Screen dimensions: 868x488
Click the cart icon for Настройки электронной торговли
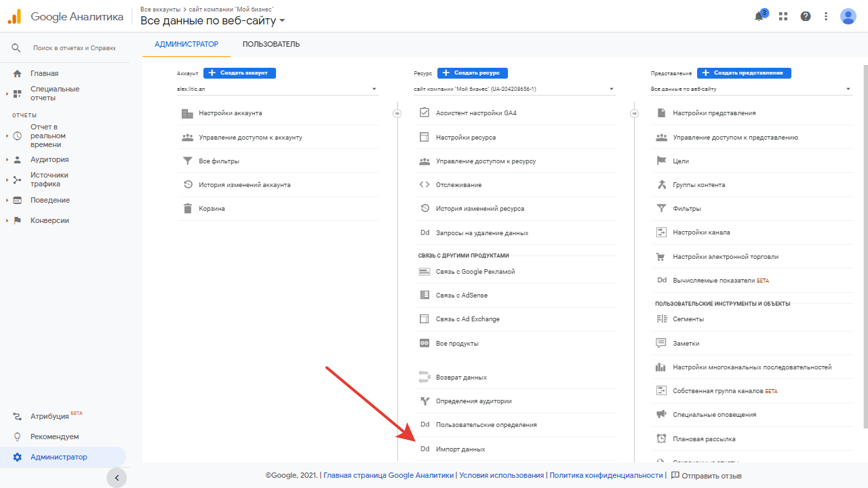[661, 257]
